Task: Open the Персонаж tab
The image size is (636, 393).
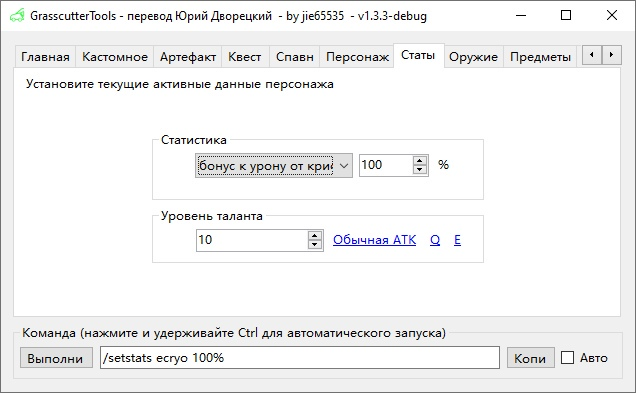Action: [x=357, y=57]
